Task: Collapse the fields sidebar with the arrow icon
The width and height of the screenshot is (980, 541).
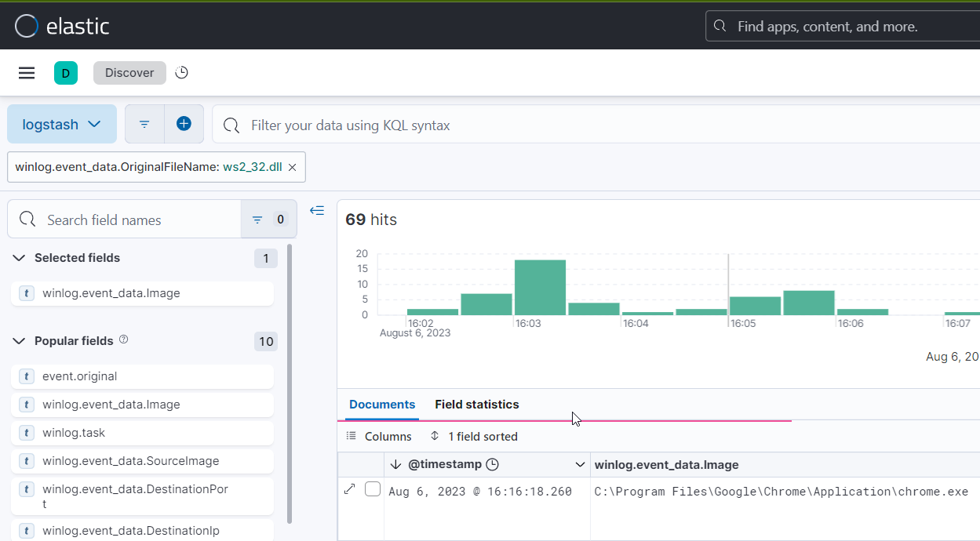Action: click(x=317, y=210)
